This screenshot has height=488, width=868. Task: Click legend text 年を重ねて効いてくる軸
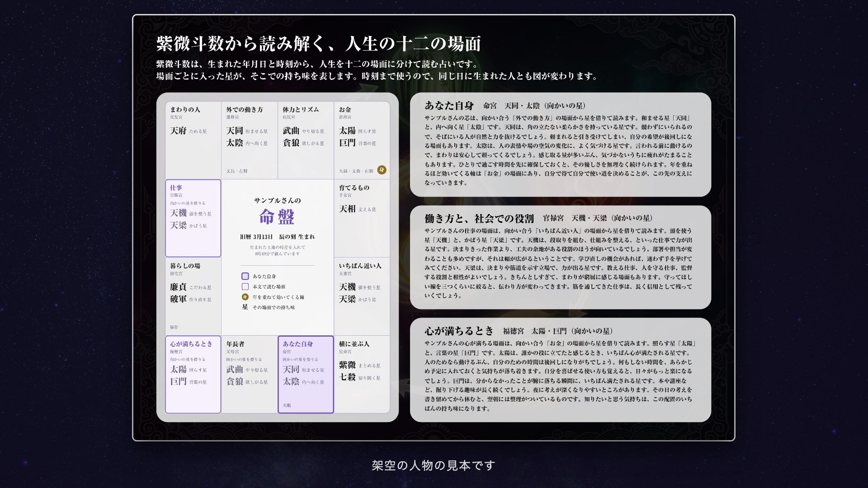pyautogui.click(x=278, y=297)
